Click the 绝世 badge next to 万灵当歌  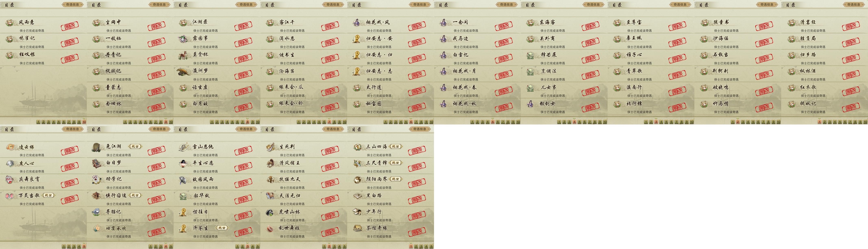[x=49, y=195]
